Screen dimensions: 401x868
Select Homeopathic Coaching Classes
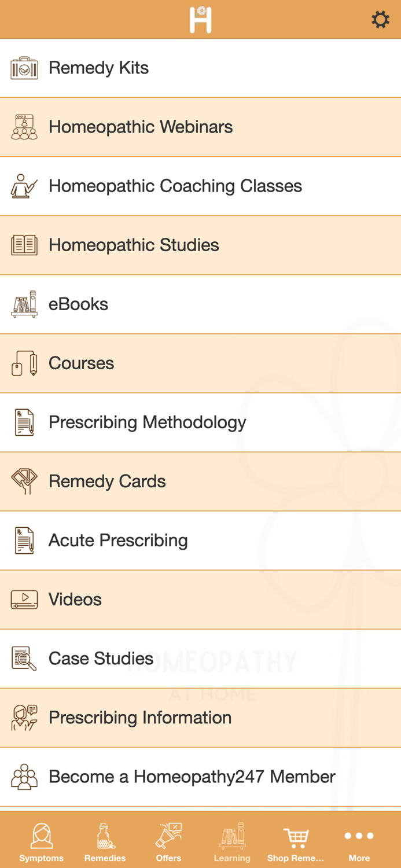(x=175, y=186)
